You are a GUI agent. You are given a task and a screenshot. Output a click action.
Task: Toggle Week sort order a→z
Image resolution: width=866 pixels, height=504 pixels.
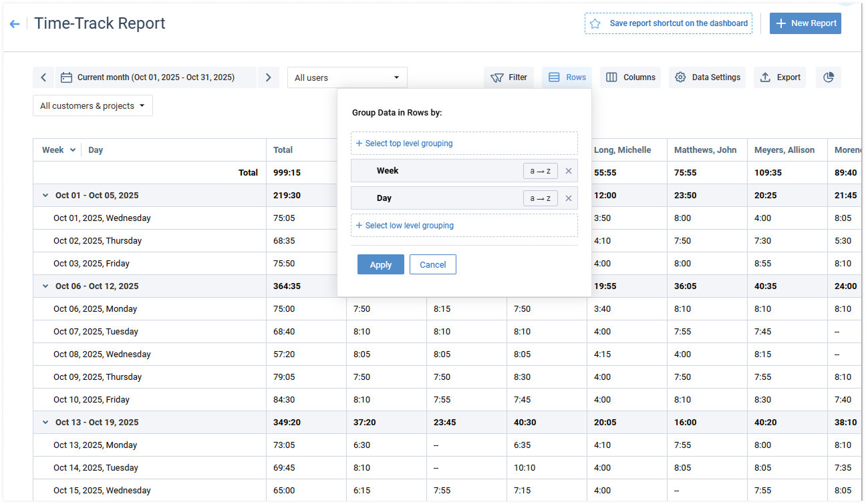(x=540, y=171)
